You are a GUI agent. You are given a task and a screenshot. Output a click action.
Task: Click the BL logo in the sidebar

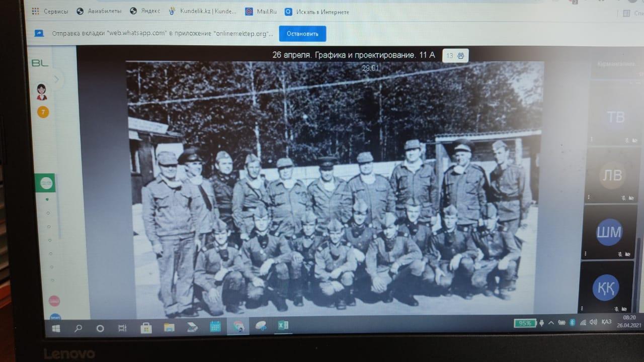39,63
